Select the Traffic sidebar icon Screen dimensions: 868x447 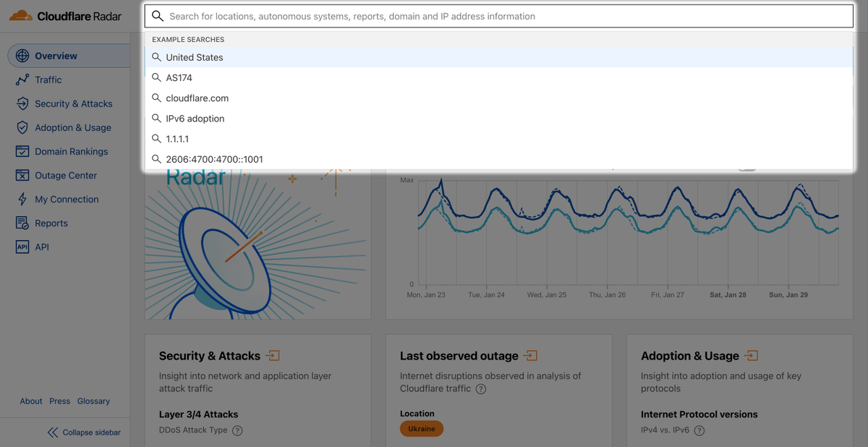(22, 80)
